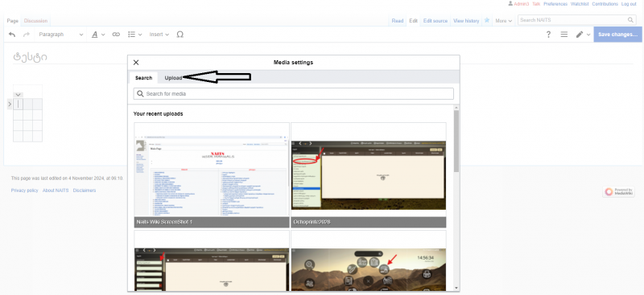Open the special character Omega tool
Screen dimensions: 644x295
pyautogui.click(x=180, y=35)
